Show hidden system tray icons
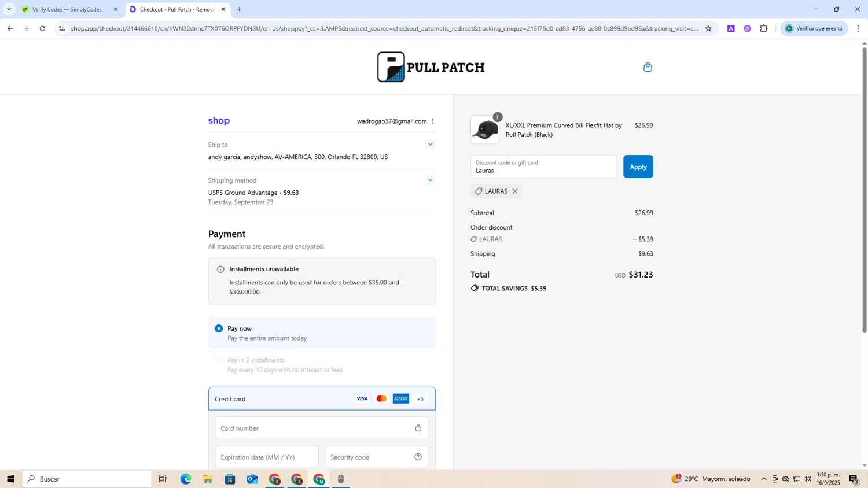 (x=764, y=479)
